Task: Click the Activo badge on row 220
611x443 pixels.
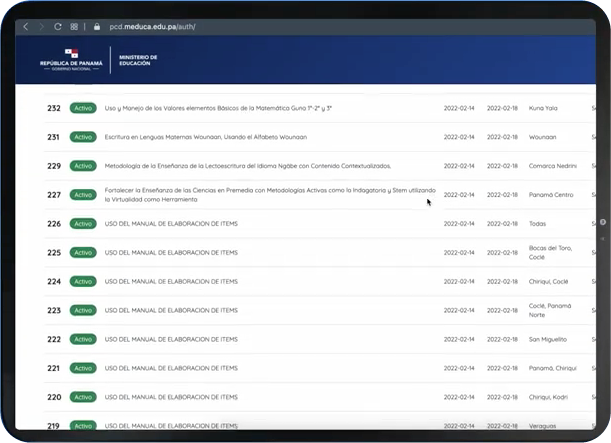Action: [83, 397]
